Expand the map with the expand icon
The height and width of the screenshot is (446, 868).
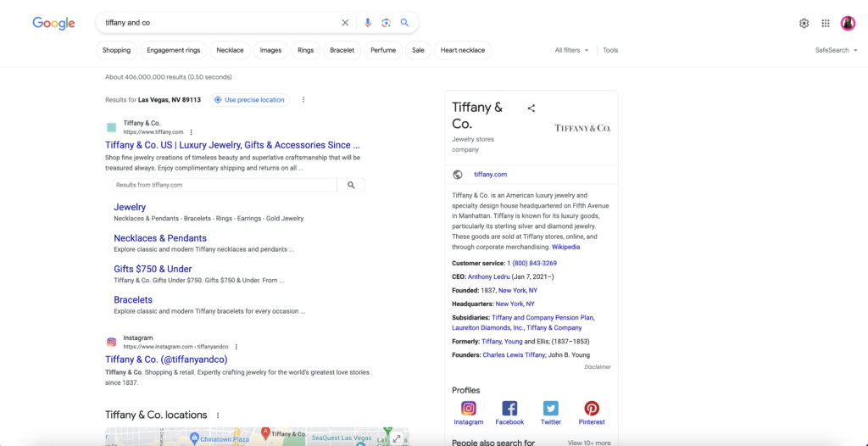pyautogui.click(x=397, y=438)
